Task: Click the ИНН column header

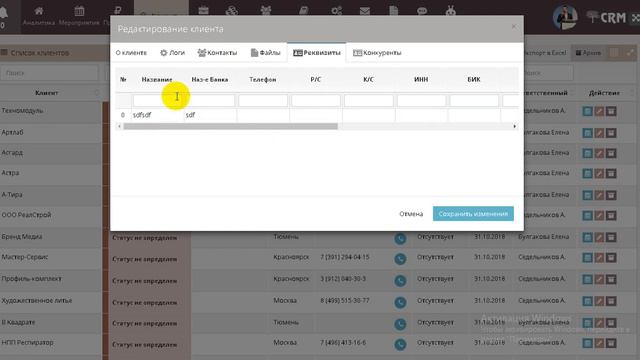Action: (421, 80)
